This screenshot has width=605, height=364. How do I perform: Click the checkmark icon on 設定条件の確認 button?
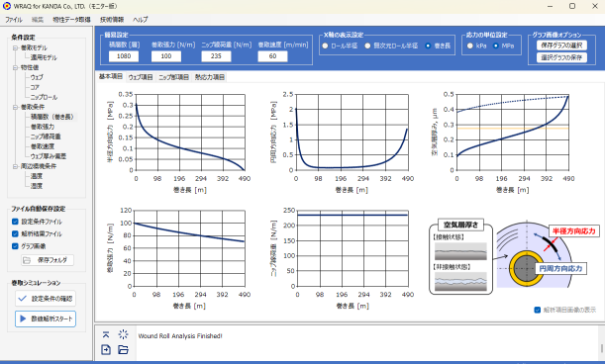23,299
